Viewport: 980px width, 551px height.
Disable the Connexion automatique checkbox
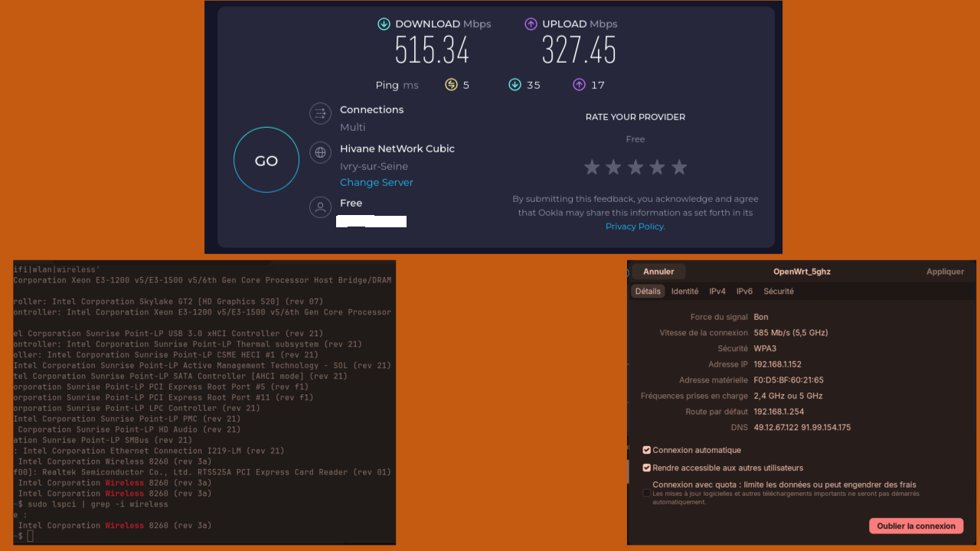point(647,450)
